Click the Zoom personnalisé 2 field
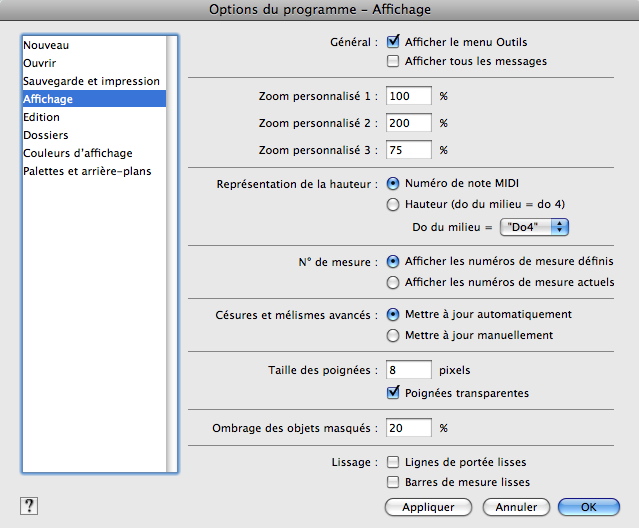Viewport: 639px width, 528px height. click(x=409, y=123)
